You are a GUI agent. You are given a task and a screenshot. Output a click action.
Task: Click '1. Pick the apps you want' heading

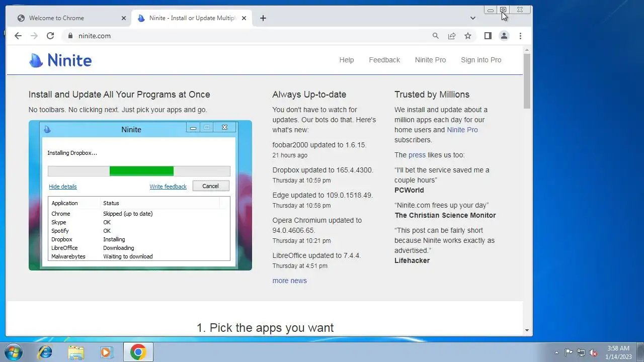tap(265, 328)
